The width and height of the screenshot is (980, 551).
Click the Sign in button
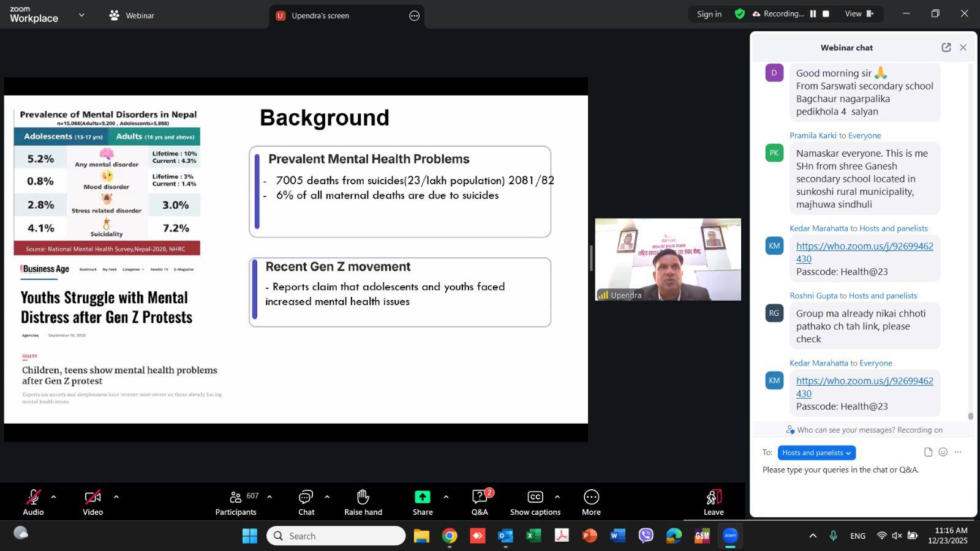[709, 14]
